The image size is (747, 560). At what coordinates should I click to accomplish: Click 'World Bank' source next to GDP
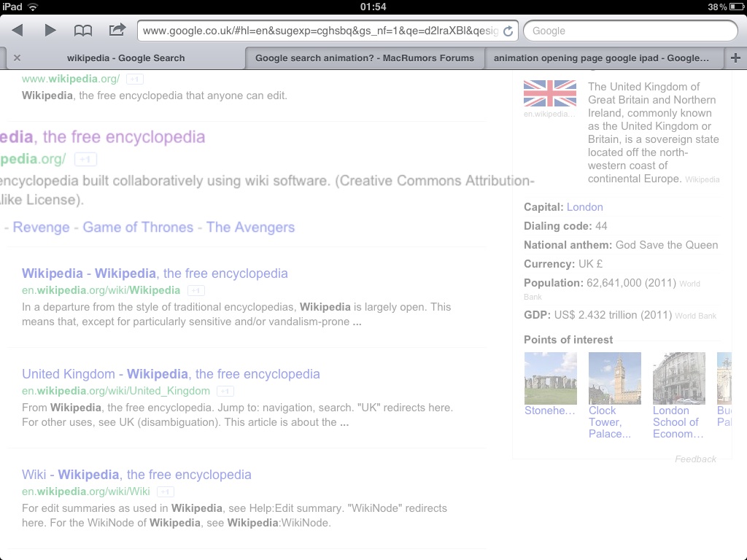coord(695,316)
